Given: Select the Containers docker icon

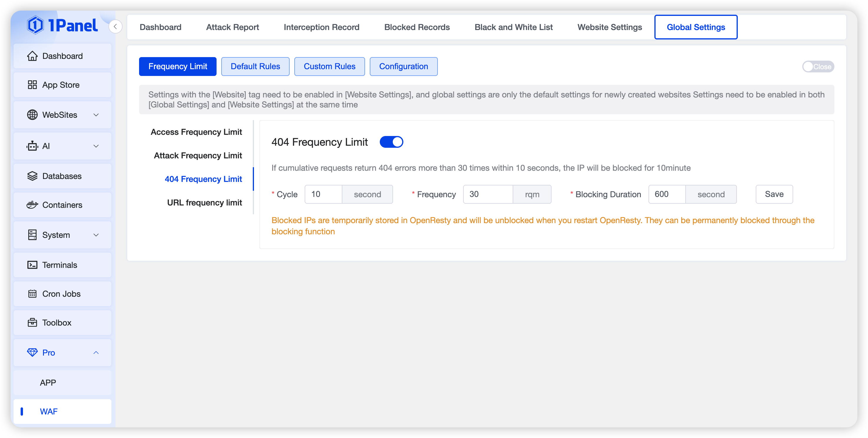Looking at the screenshot, I should pyautogui.click(x=32, y=205).
